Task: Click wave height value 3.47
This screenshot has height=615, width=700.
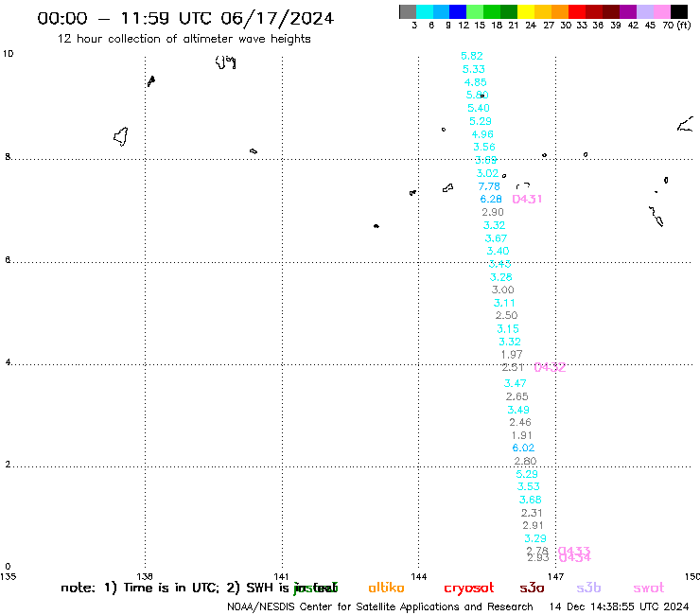Action: click(516, 383)
